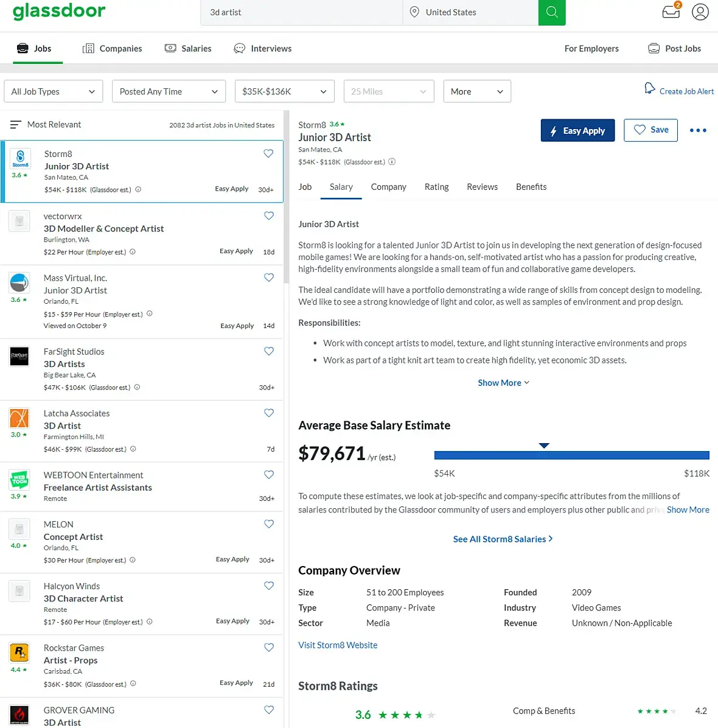This screenshot has height=728, width=718.
Task: Click info icon in job detail salary header
Action: tap(392, 161)
